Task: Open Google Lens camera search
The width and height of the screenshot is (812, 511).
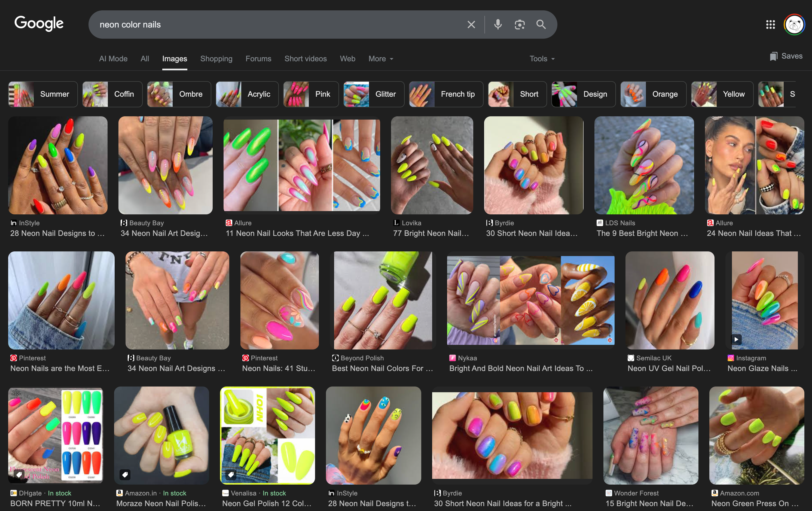Action: click(x=520, y=24)
